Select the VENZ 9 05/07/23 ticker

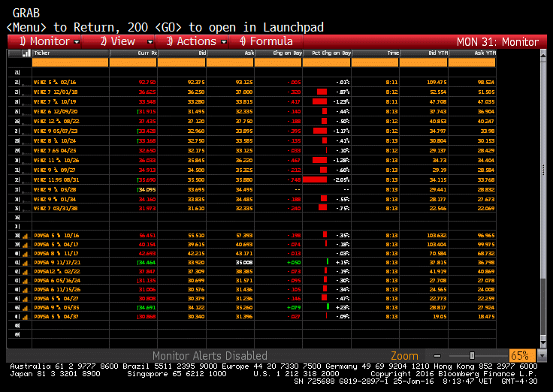tap(56, 131)
